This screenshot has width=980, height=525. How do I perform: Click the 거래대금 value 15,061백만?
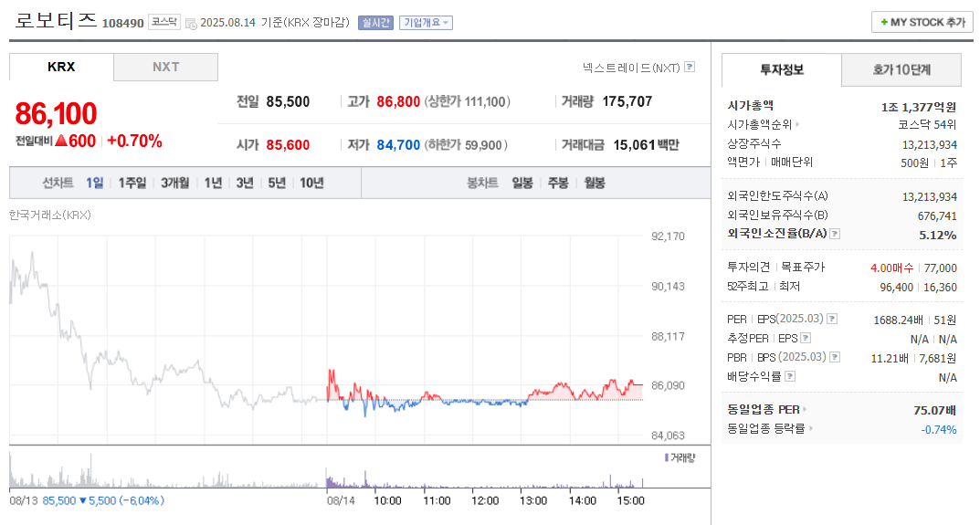(646, 145)
